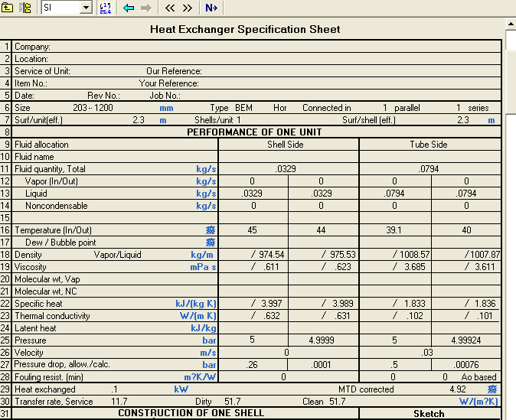Click the thermal conductivity value .632
This screenshot has width=516, height=420.
coord(272,316)
